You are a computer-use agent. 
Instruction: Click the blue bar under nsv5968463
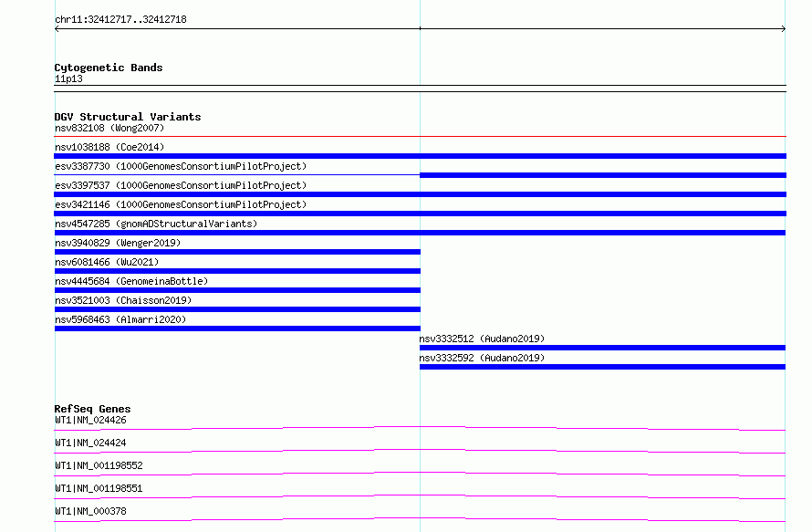tap(237, 329)
